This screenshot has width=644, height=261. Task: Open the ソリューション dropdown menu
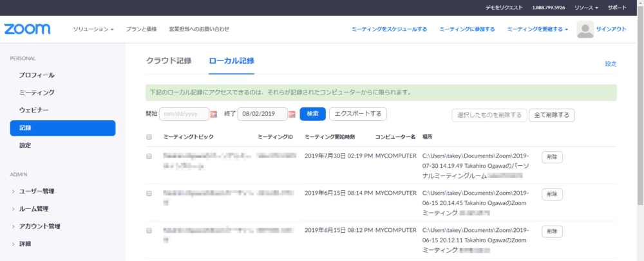pos(93,29)
